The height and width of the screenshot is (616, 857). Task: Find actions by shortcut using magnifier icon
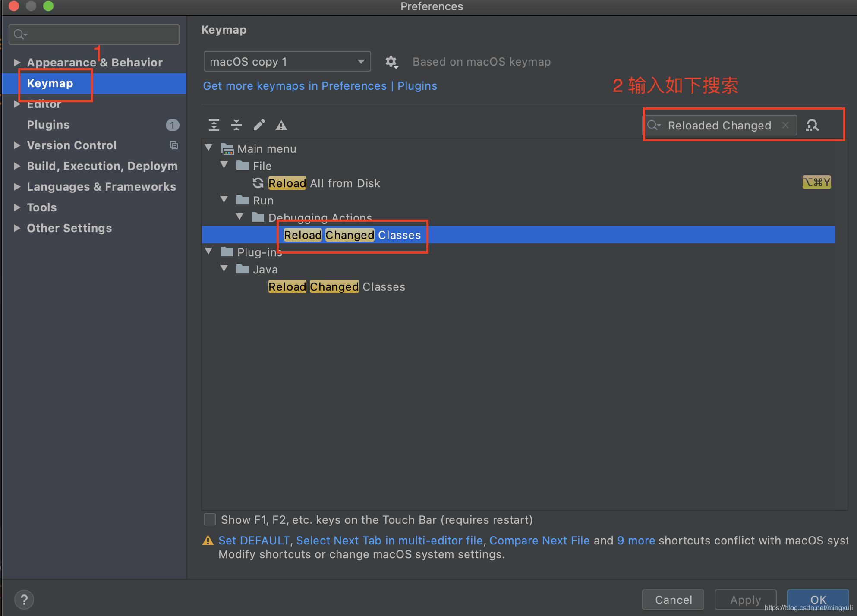click(x=813, y=126)
